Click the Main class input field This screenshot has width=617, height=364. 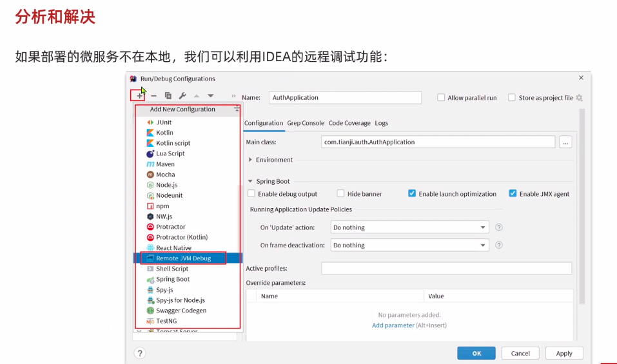pos(438,142)
